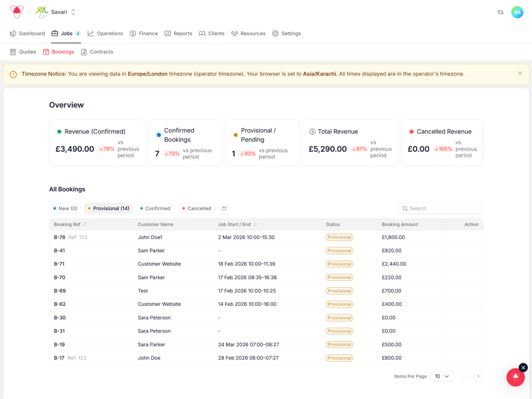532x399 pixels.
Task: Filter bookings by Confirmed
Action: click(x=155, y=209)
